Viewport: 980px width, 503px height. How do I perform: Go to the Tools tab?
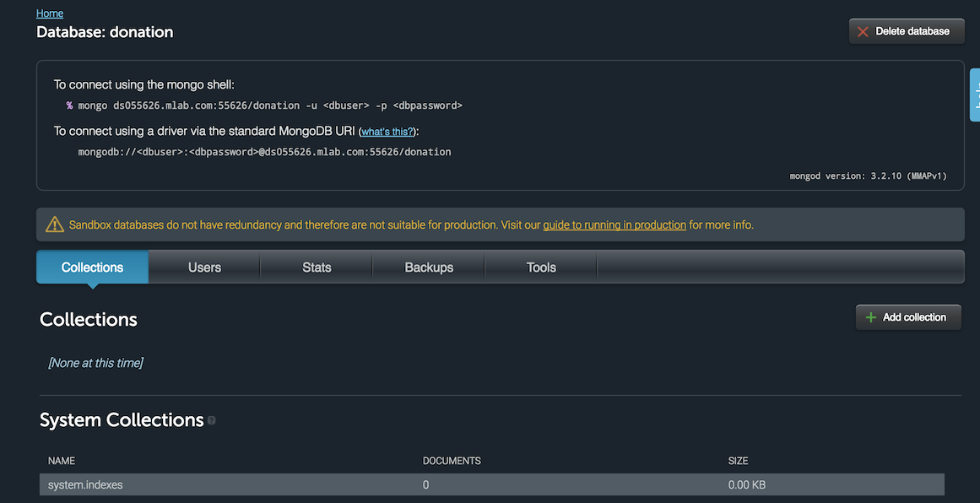pyautogui.click(x=541, y=268)
